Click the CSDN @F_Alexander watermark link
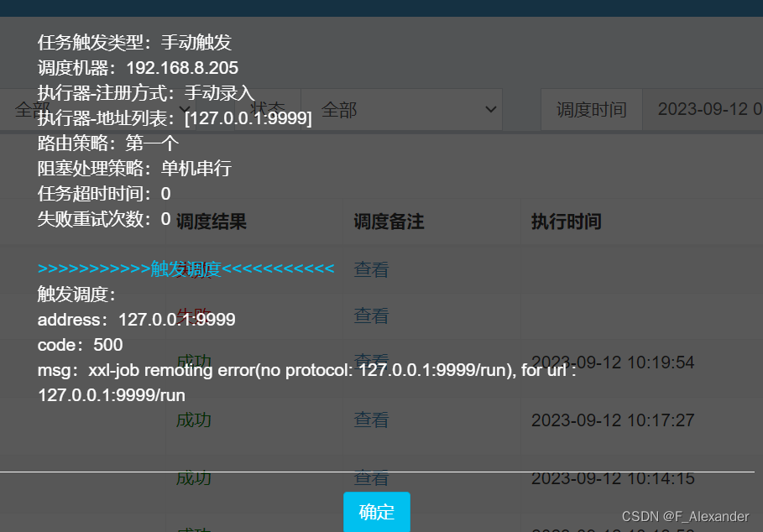The width and height of the screenshot is (763, 532). tap(684, 516)
